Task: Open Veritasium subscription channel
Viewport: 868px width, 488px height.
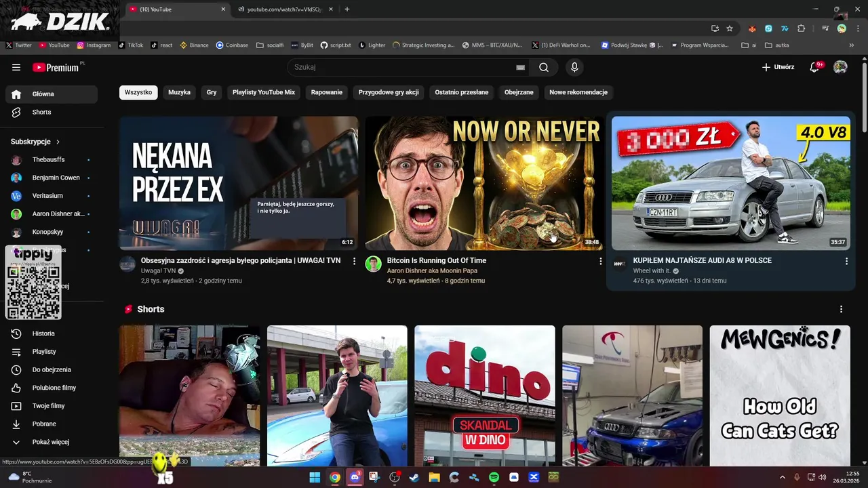Action: click(x=52, y=196)
